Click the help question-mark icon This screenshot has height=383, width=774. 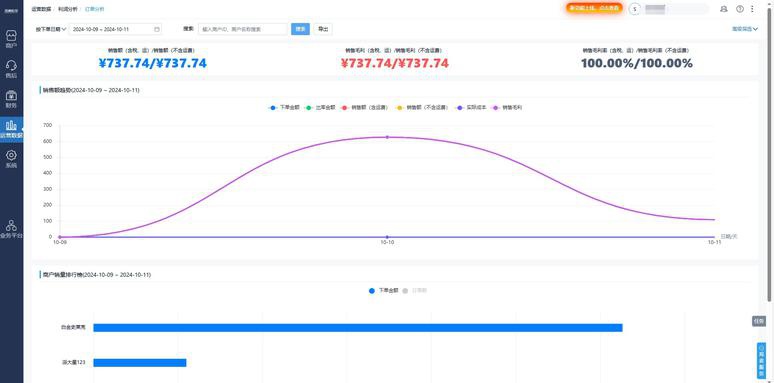(739, 9)
